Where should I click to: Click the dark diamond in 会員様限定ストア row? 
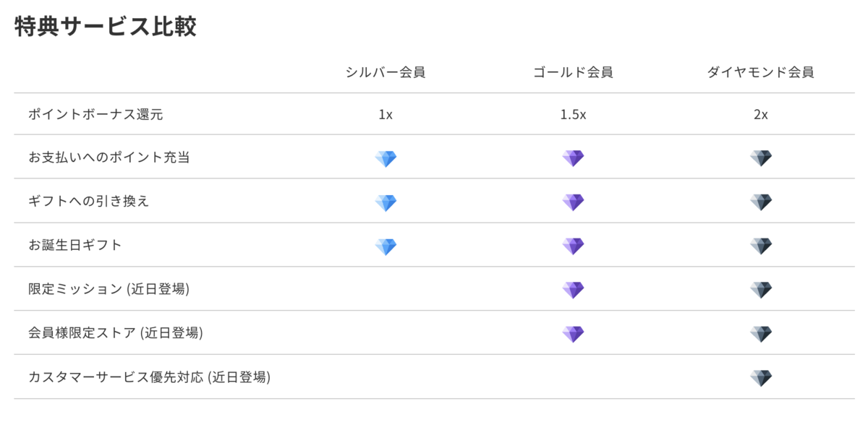(x=761, y=334)
